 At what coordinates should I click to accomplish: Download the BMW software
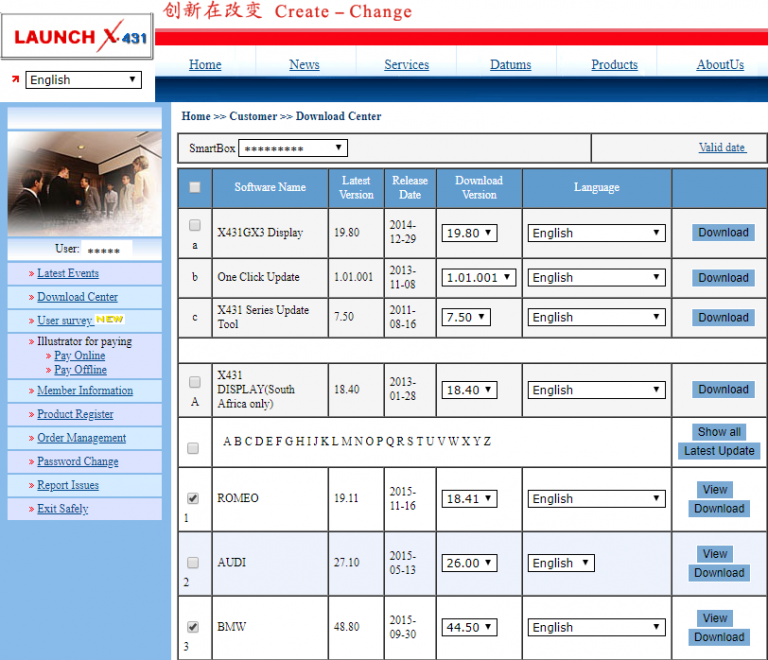coord(719,636)
